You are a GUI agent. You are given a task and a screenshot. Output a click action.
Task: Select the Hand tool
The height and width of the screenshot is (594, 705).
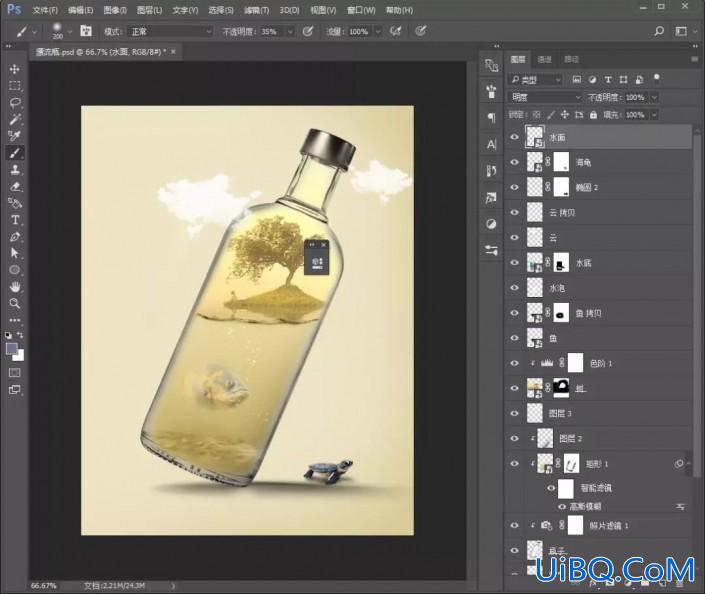[x=14, y=286]
